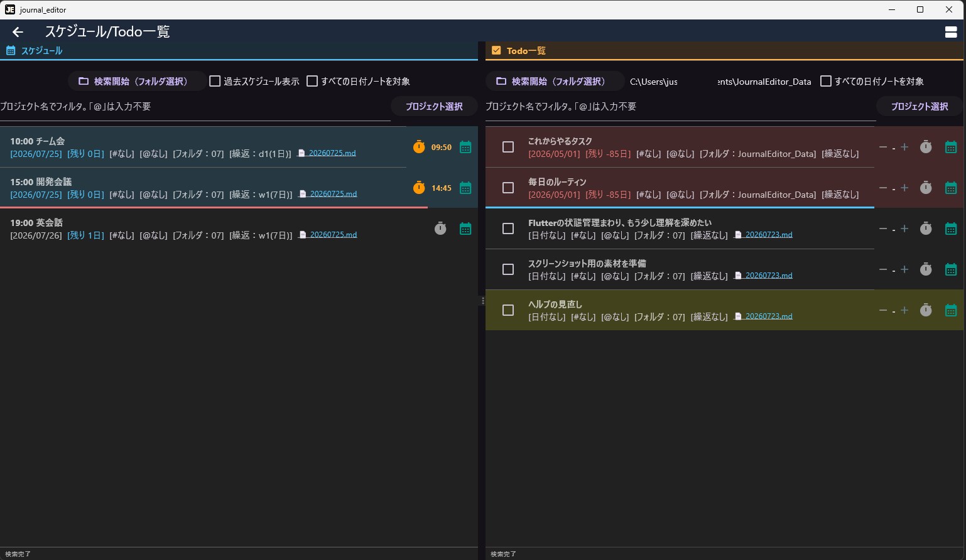The height and width of the screenshot is (560, 966).
Task: Open the calendar icon for 15:00 開発会議
Action: point(465,188)
